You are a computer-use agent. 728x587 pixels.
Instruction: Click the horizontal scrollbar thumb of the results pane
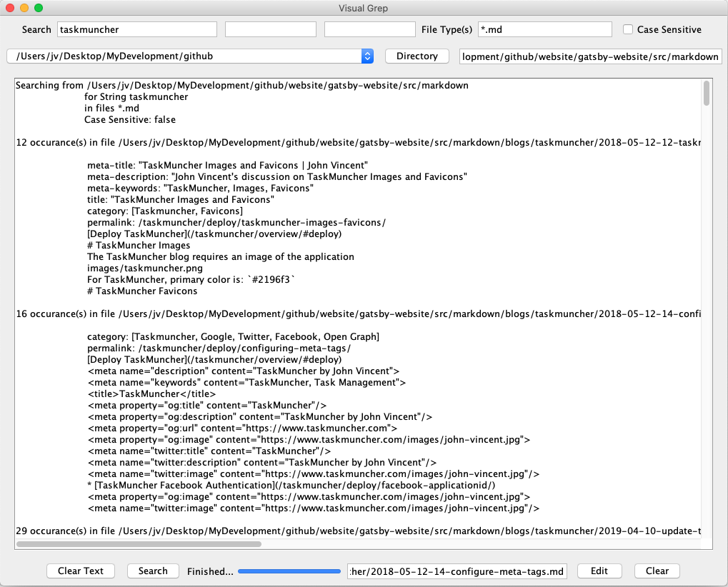139,544
